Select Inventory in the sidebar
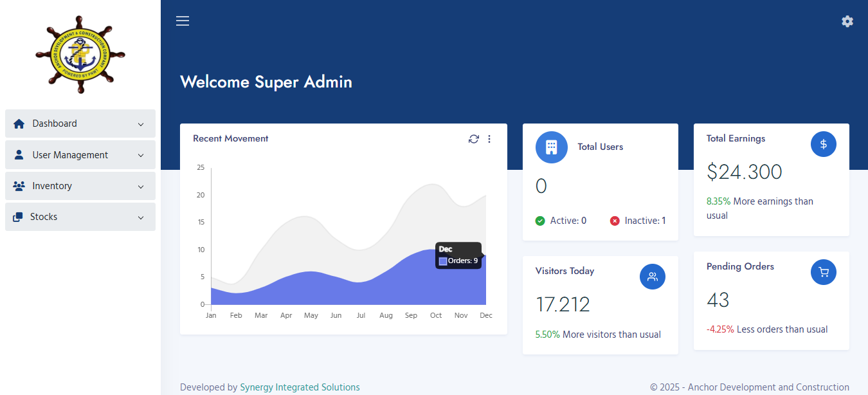868x395 pixels. tap(52, 186)
